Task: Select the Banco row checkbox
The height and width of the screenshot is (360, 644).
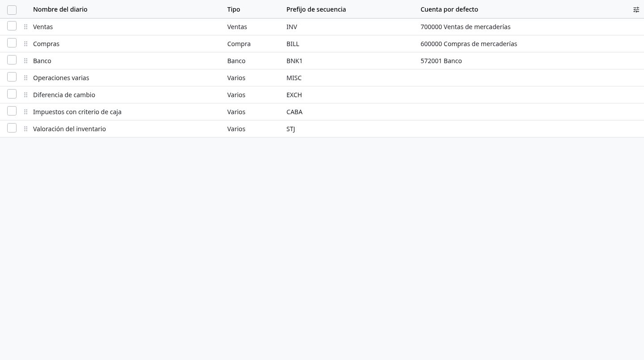Action: point(12,60)
